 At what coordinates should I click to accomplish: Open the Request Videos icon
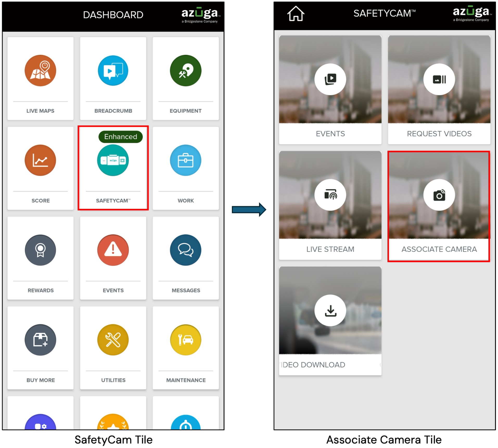[x=439, y=79]
